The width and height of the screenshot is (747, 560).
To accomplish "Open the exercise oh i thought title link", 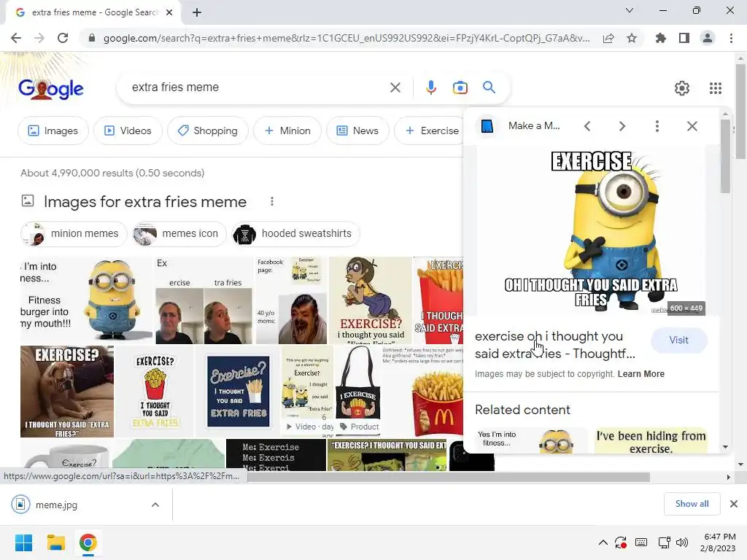I will 555,345.
